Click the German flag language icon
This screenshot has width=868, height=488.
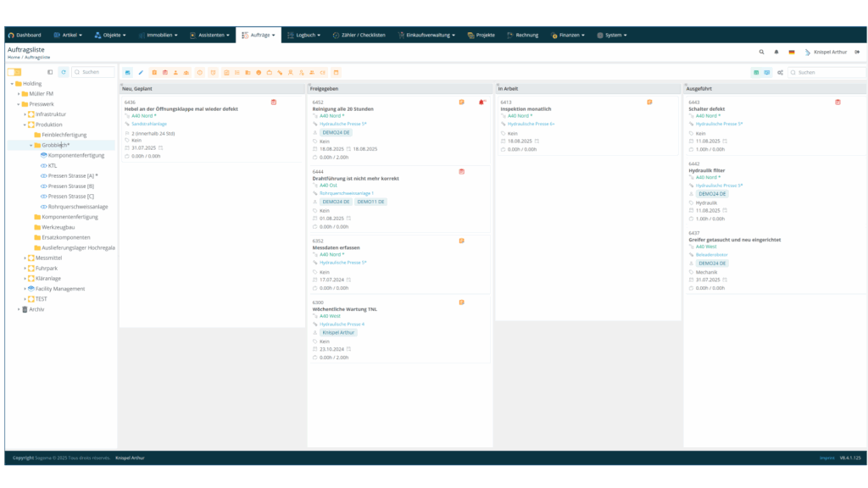(x=791, y=52)
